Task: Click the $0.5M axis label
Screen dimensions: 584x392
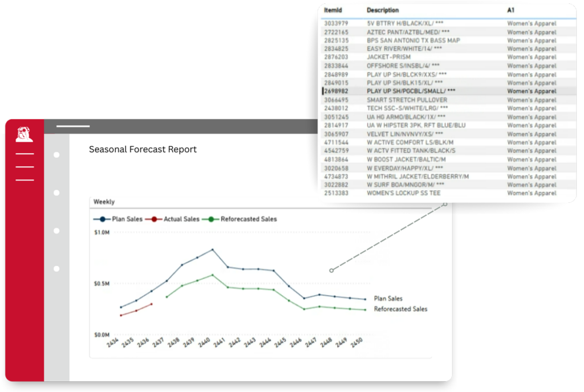Action: (102, 283)
